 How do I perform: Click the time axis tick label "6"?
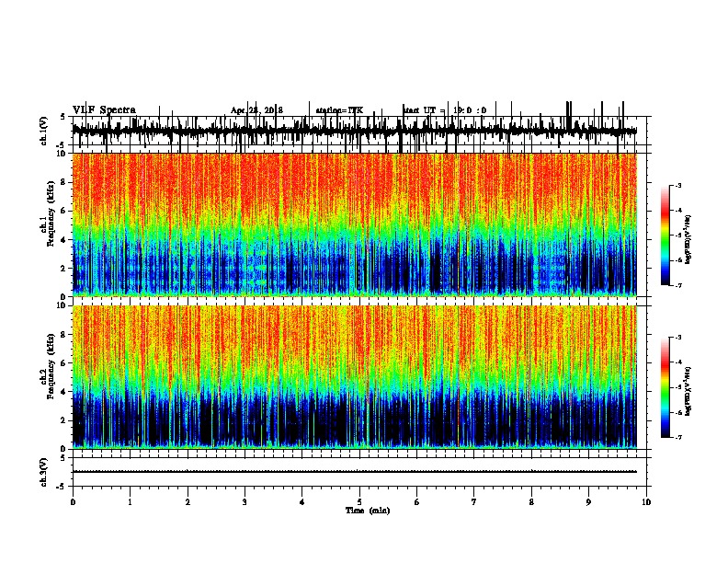(417, 502)
